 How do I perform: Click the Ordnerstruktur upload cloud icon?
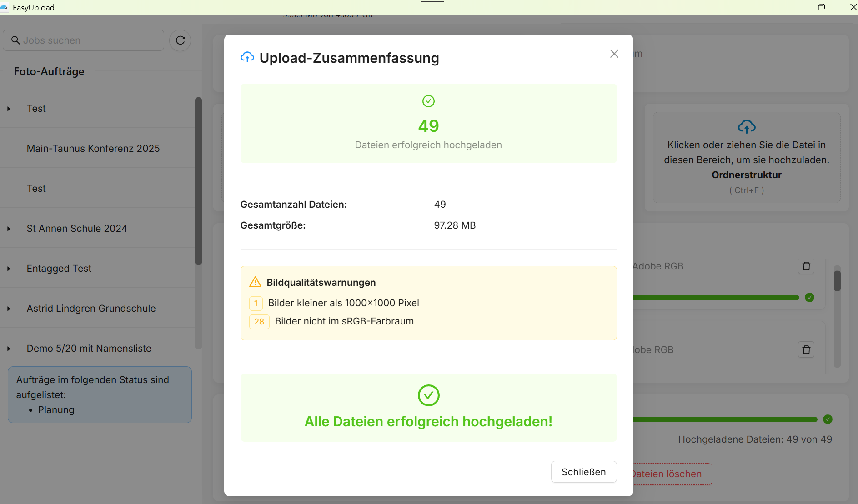[747, 126]
